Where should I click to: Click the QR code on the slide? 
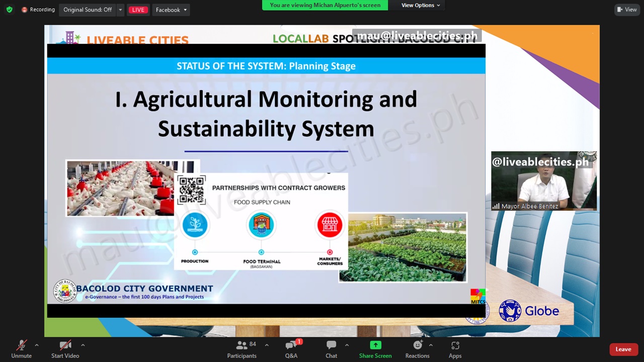[191, 190]
